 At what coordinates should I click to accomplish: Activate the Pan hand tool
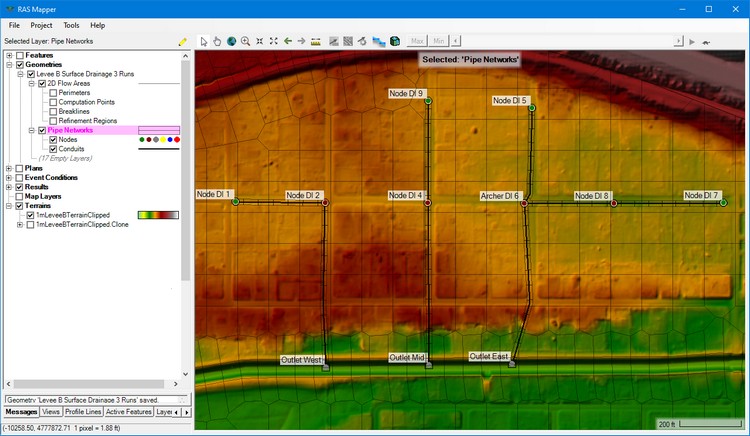[218, 41]
